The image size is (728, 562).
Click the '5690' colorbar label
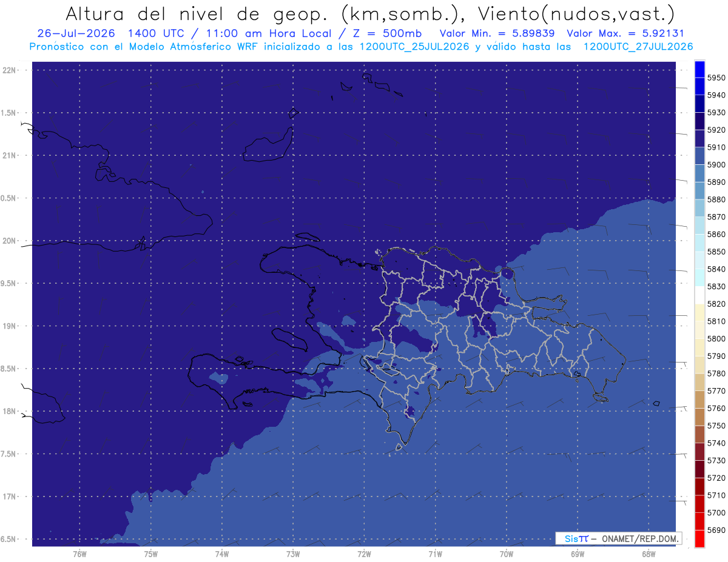pyautogui.click(x=716, y=530)
